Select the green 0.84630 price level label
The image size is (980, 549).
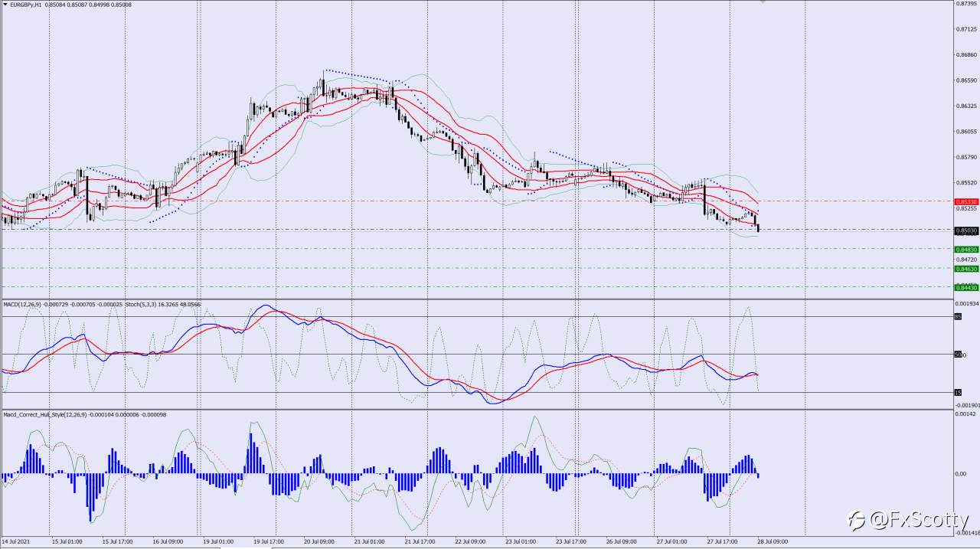point(967,269)
